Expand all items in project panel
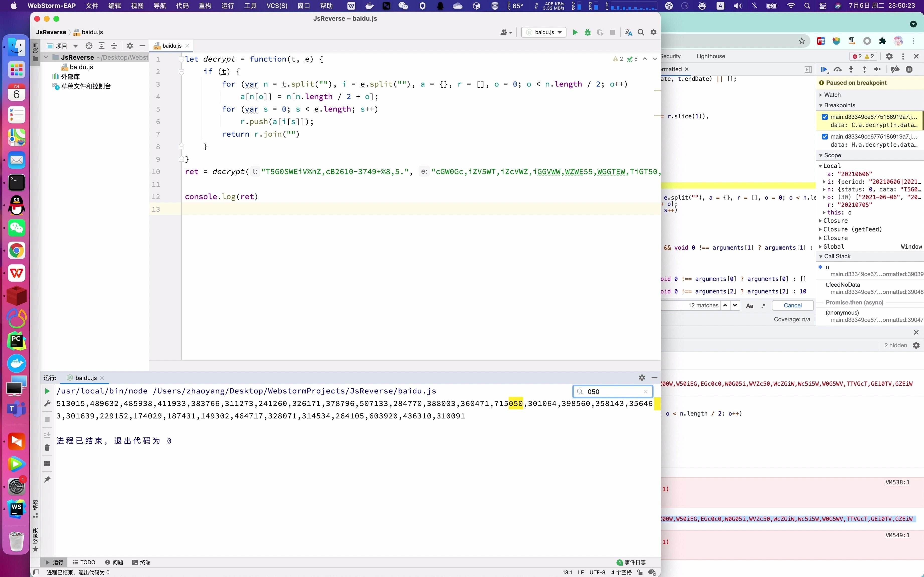 [x=102, y=46]
